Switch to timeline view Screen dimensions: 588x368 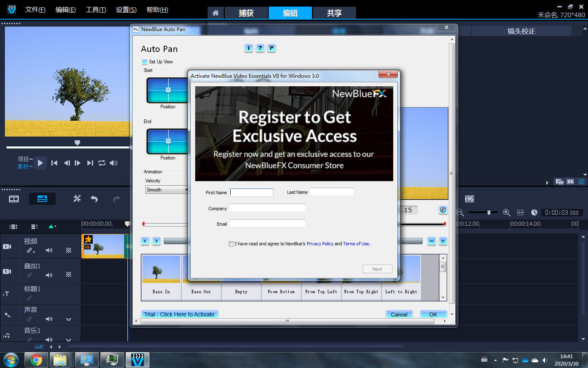pos(42,199)
